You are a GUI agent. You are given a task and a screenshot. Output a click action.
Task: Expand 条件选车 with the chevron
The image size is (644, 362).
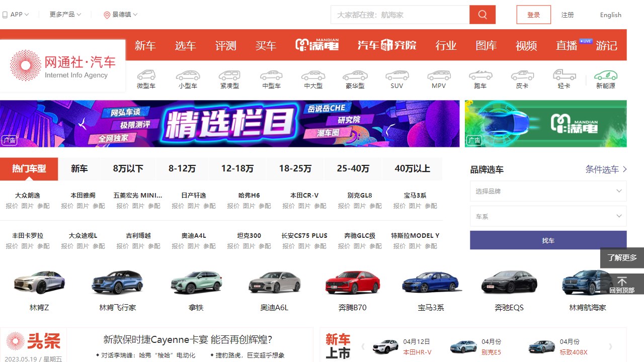625,169
